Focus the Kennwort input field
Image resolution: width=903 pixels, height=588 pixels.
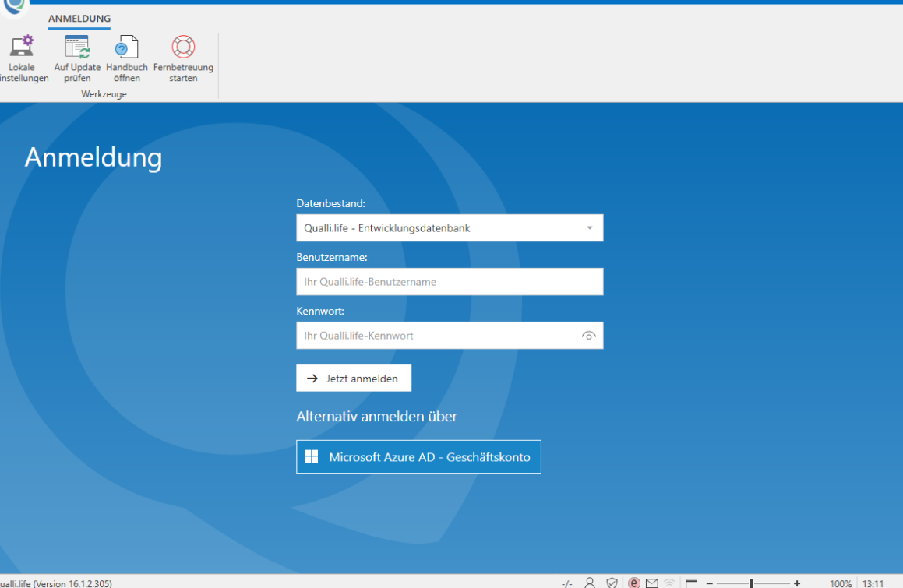[436, 336]
